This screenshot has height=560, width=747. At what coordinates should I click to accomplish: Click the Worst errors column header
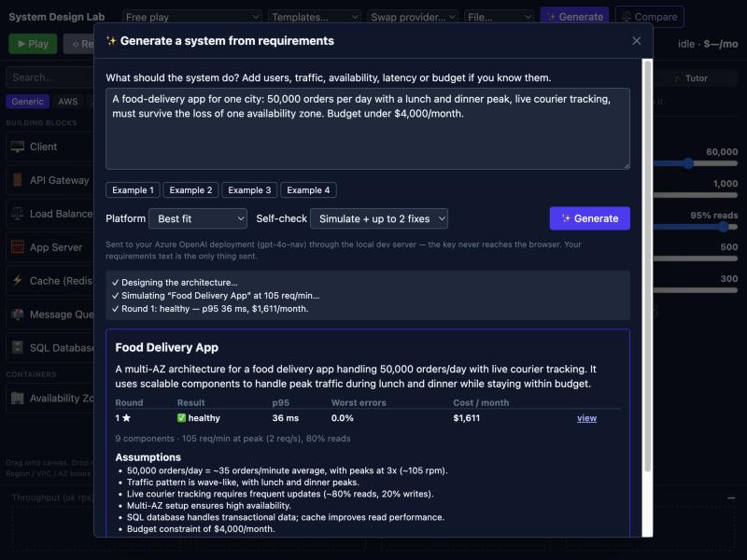[x=359, y=403]
